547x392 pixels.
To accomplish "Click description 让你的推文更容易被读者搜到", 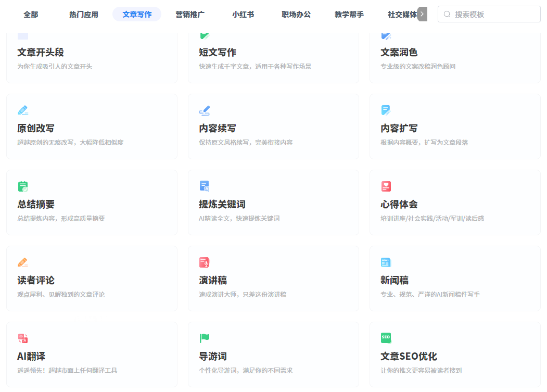I will pos(421,370).
